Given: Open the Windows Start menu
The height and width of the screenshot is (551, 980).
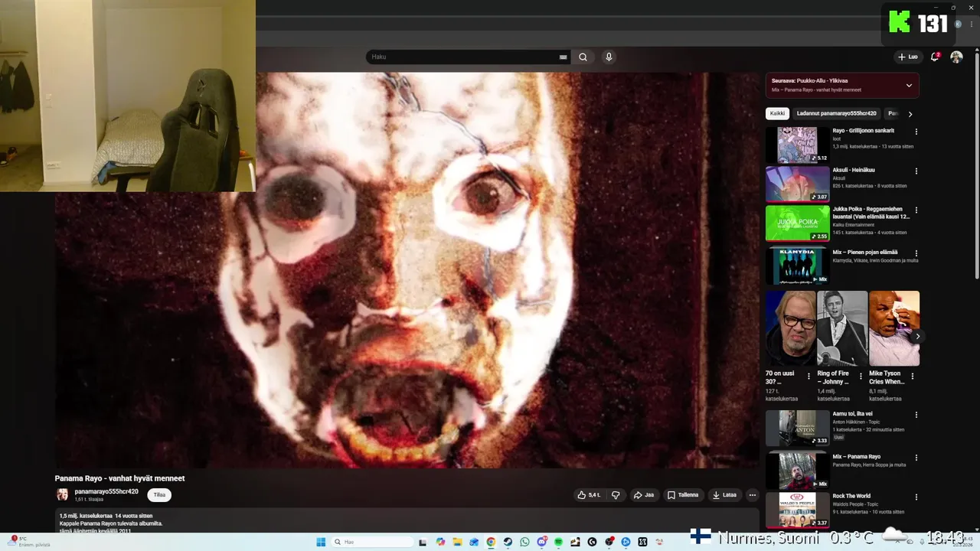Looking at the screenshot, I should 321,542.
